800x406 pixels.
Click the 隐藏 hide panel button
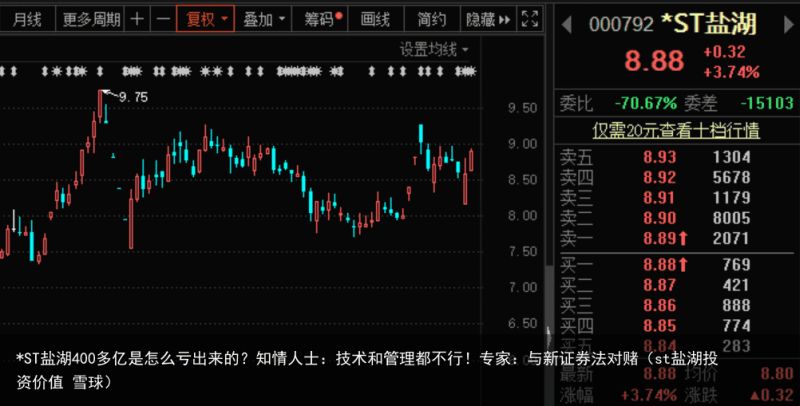488,20
